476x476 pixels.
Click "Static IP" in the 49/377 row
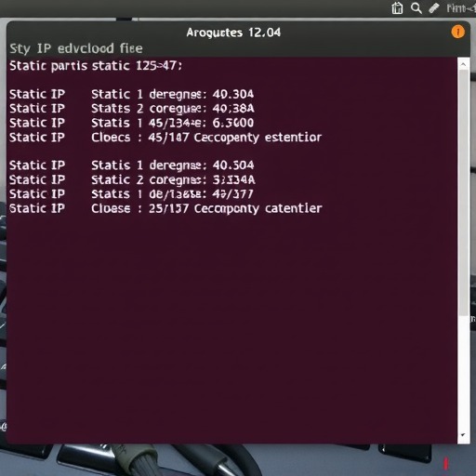click(x=37, y=194)
